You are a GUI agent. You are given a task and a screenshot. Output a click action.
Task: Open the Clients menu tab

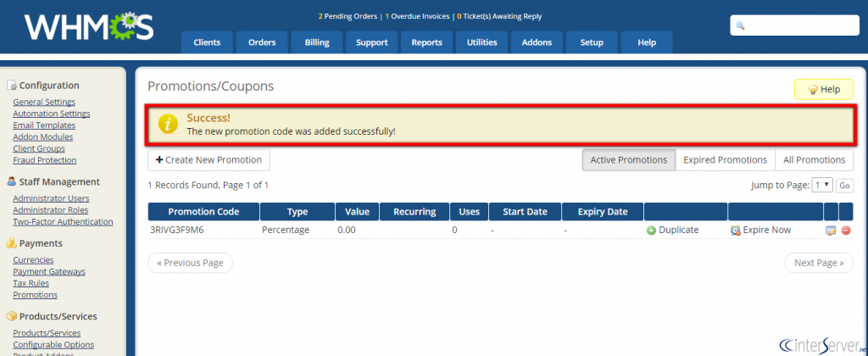[207, 42]
